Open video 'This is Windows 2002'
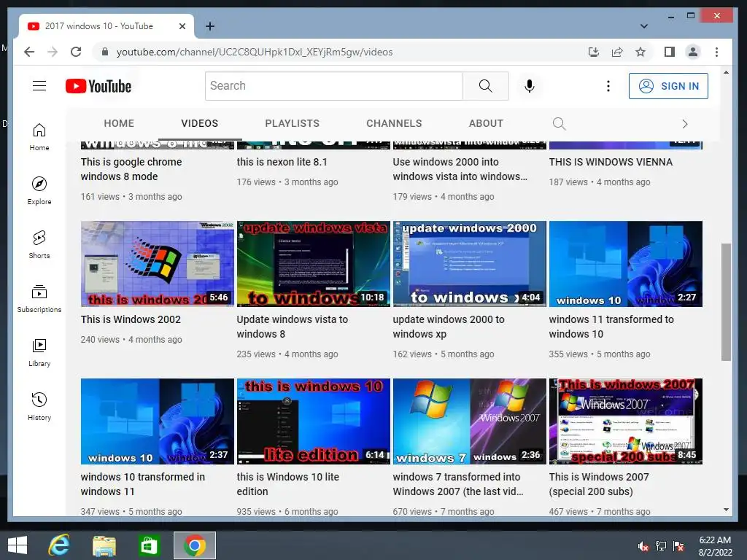This screenshot has width=747, height=560. (131, 319)
